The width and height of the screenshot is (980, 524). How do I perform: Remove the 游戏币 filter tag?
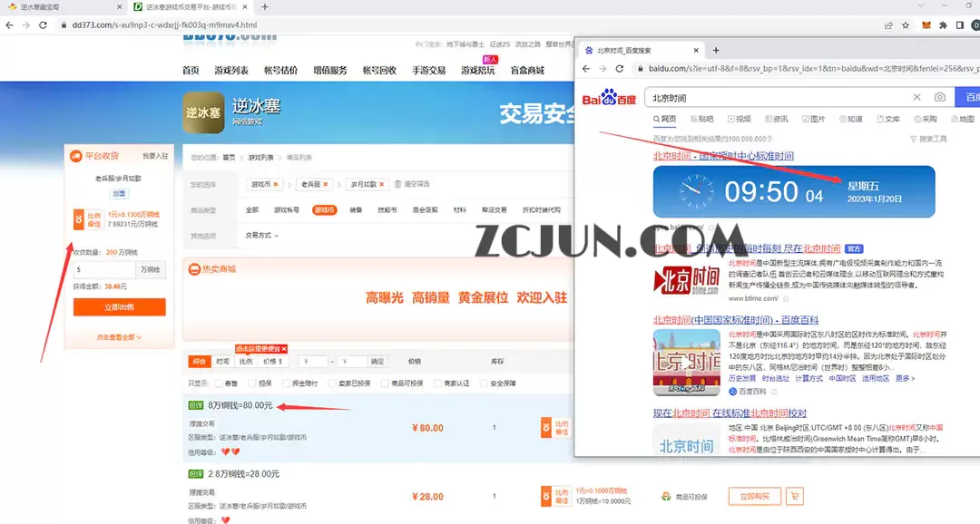277,184
